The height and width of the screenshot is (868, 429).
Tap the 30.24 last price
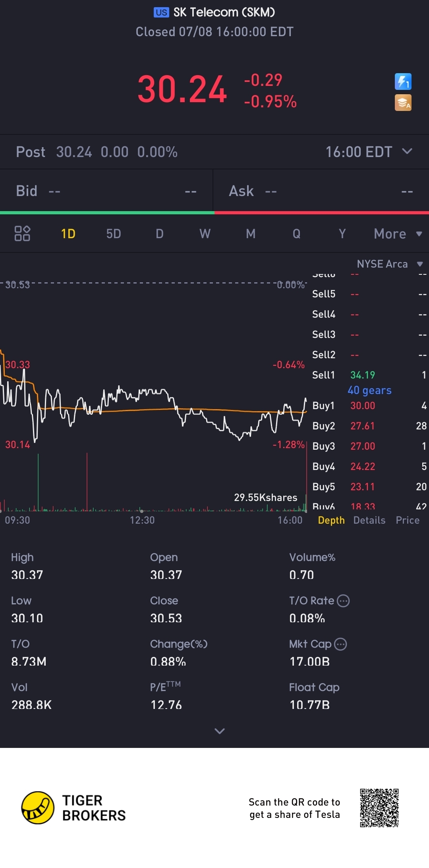pos(182,89)
